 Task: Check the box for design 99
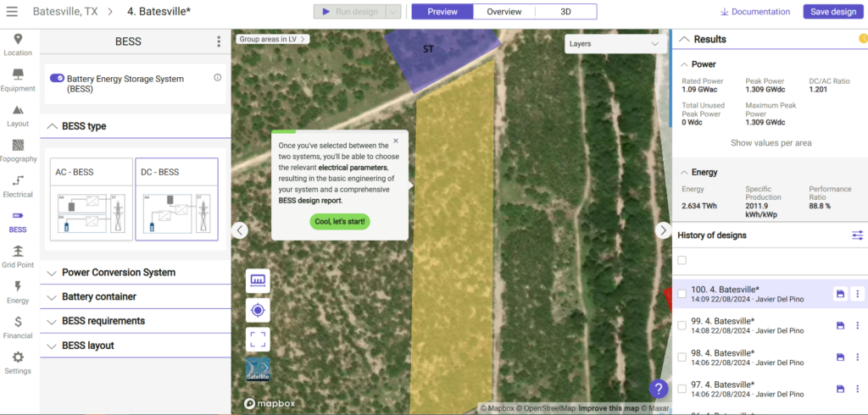coord(682,325)
